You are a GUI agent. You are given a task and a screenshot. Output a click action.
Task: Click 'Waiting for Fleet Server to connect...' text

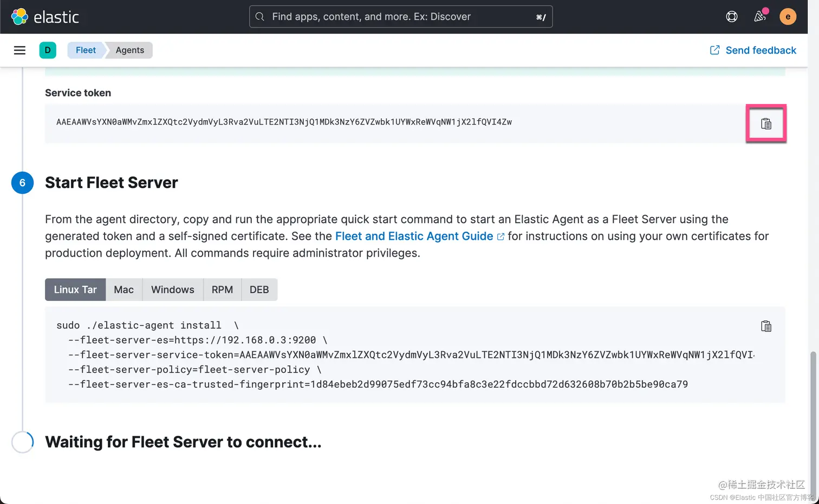click(x=183, y=442)
